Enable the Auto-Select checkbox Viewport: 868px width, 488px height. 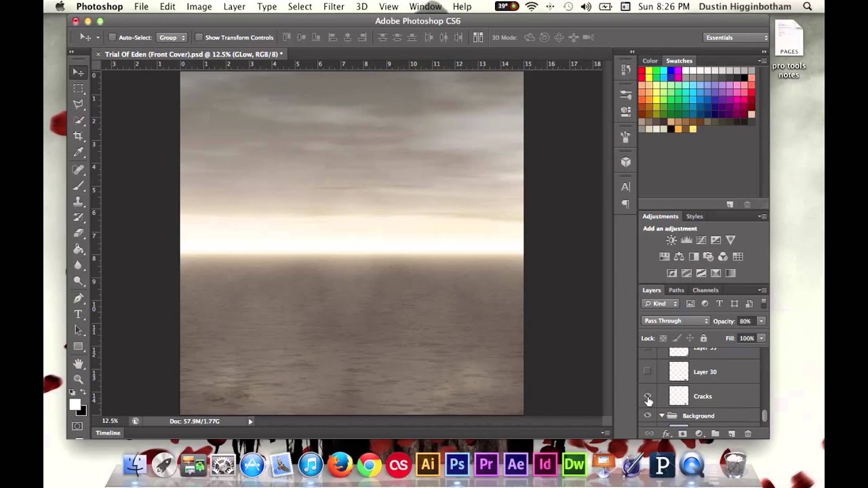coord(113,37)
